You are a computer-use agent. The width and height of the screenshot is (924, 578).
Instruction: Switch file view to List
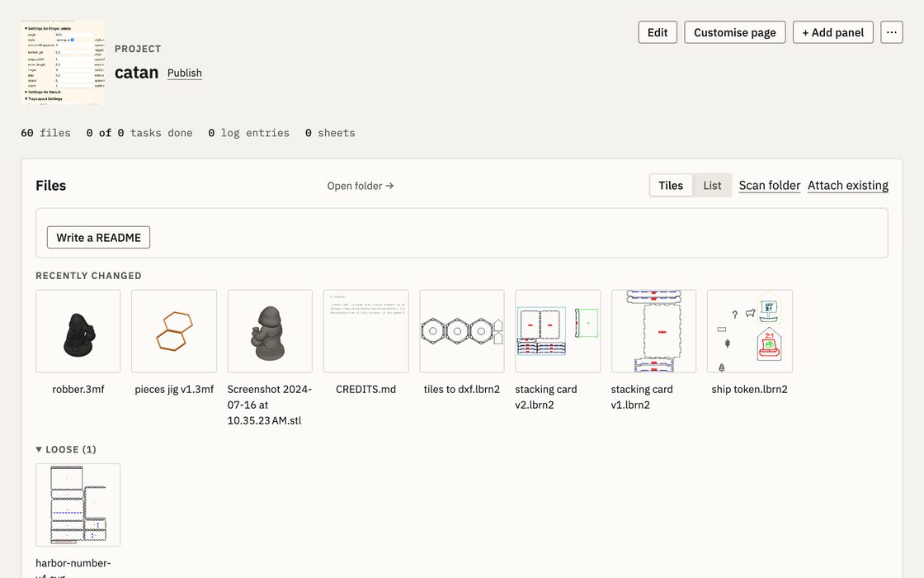click(712, 185)
